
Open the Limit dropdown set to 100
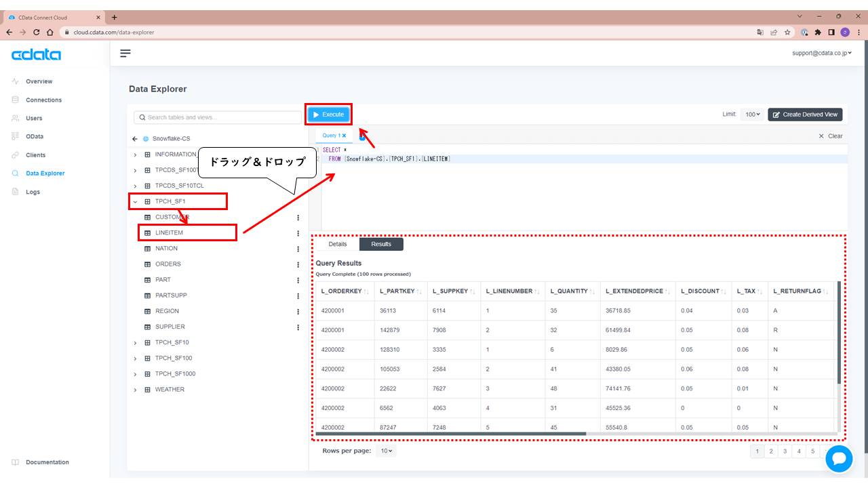click(752, 115)
